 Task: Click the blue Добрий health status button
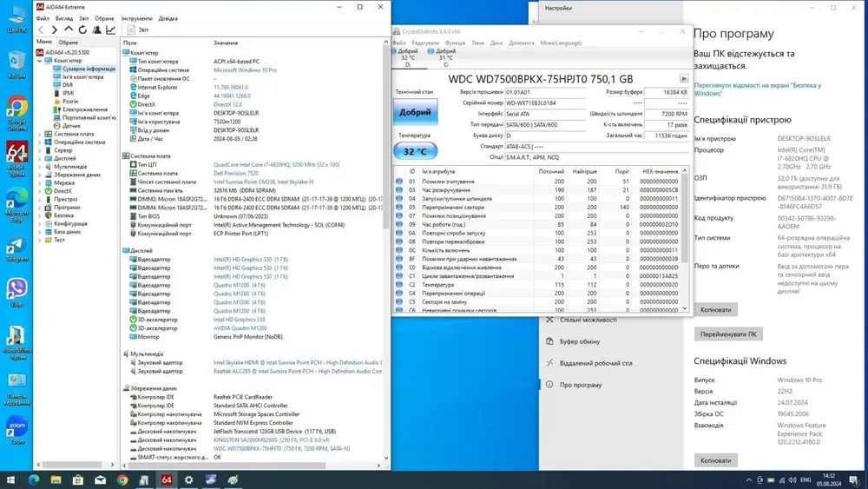coord(416,113)
